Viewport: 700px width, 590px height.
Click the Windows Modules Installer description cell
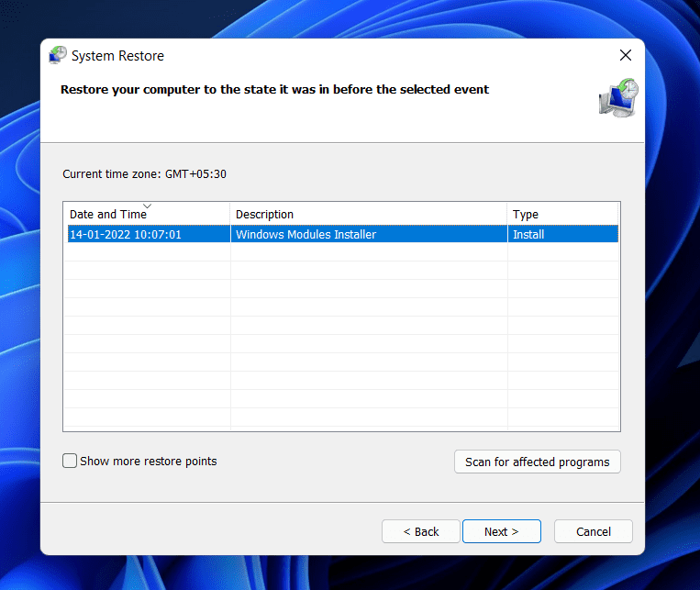(306, 234)
